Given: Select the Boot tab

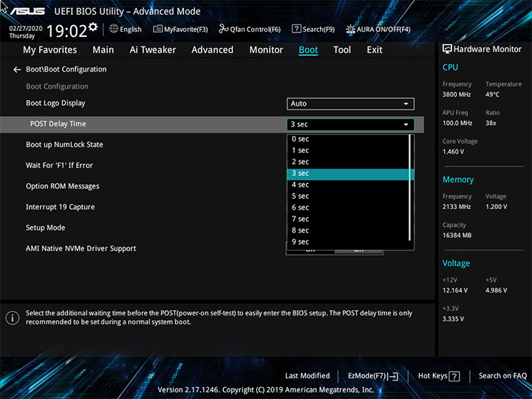Looking at the screenshot, I should [x=308, y=50].
